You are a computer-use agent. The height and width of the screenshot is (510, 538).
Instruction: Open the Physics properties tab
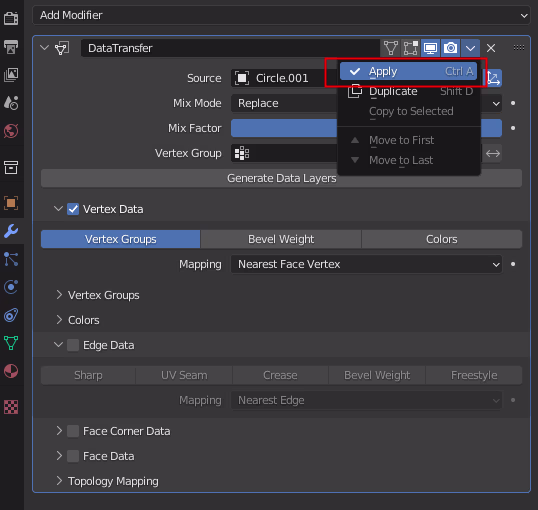click(x=11, y=287)
